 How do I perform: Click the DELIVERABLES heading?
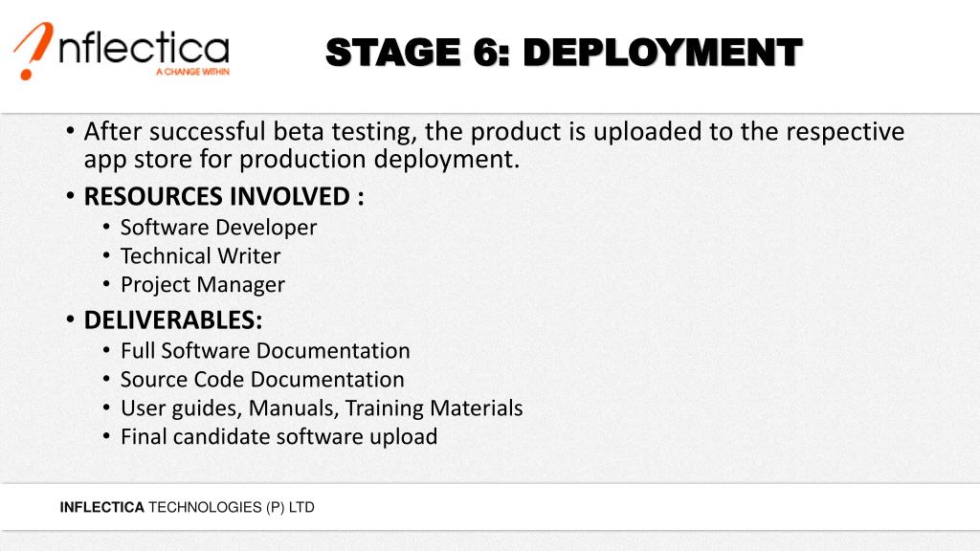(x=173, y=320)
